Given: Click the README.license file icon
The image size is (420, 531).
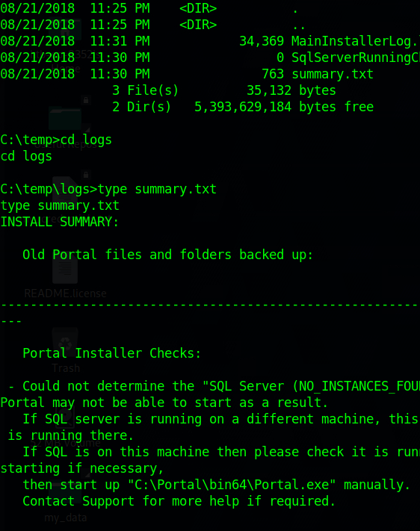Looking at the screenshot, I should coord(65,267).
